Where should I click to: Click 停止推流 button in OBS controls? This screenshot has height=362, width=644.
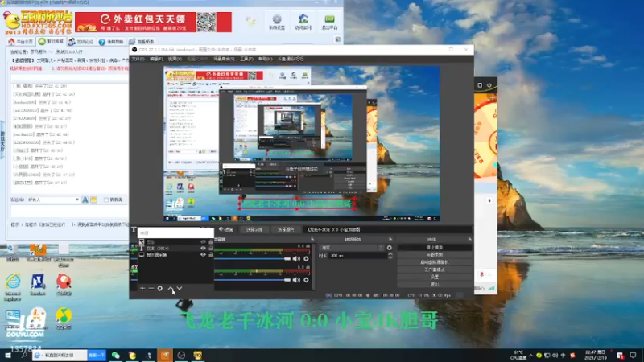coord(435,248)
